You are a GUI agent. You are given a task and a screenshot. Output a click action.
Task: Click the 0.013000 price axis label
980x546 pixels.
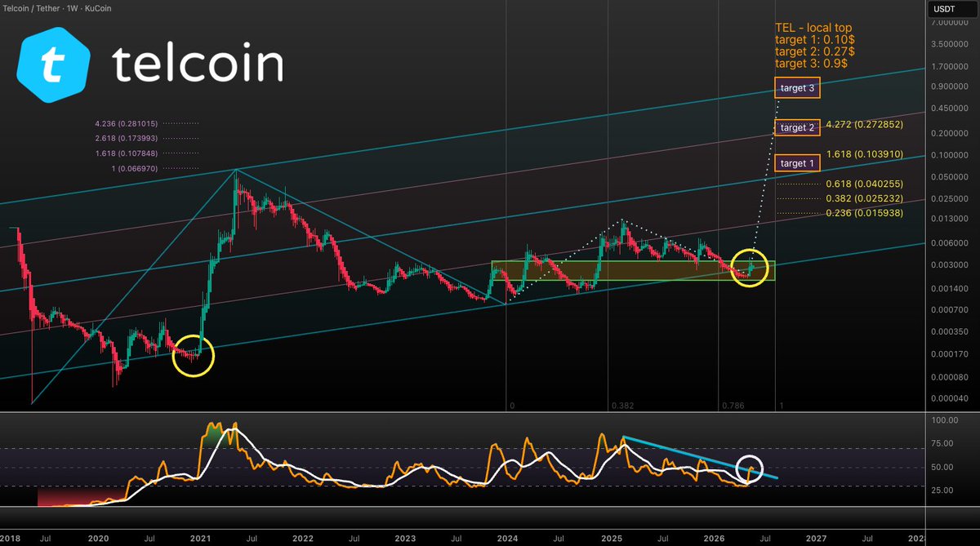pos(948,219)
